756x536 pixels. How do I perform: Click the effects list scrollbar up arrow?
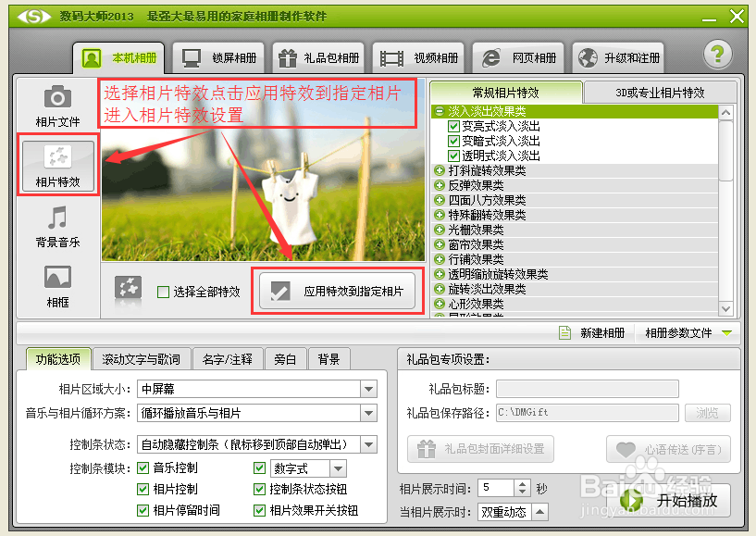click(x=725, y=113)
